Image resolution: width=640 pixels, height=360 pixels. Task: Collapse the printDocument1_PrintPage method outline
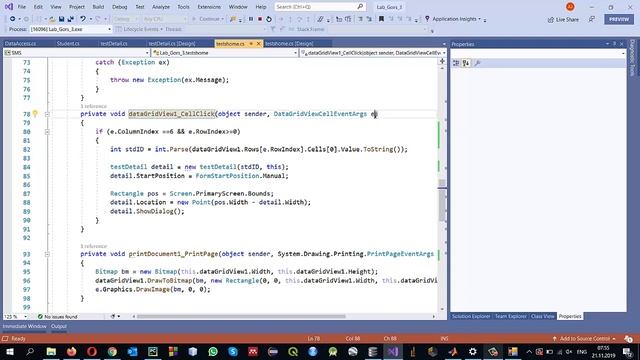click(x=47, y=254)
